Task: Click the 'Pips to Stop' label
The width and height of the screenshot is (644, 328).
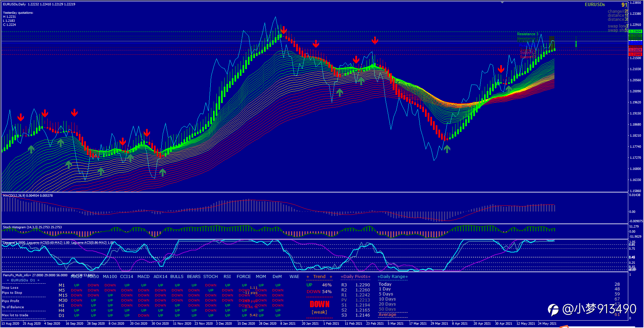Action: [x=12, y=293]
